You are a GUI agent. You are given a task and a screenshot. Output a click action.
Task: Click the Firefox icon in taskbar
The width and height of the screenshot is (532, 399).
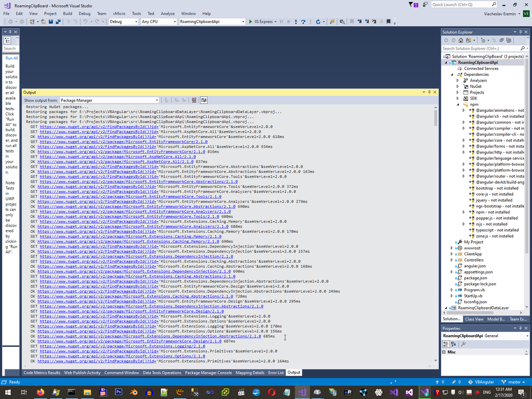tap(41, 392)
